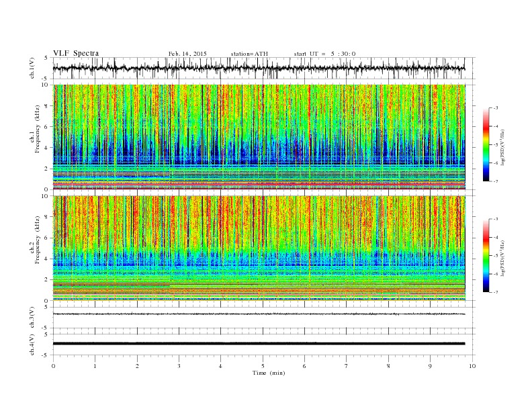The image size is (532, 411).
Task: Click the "2" tick on the Time axis
Action: coord(137,366)
